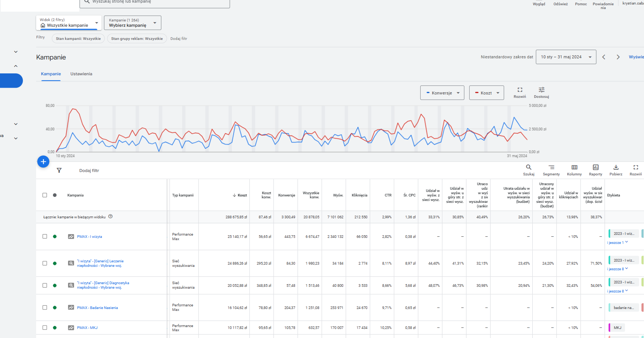Open the Szukaj table search tool
The height and width of the screenshot is (338, 644).
click(x=529, y=170)
